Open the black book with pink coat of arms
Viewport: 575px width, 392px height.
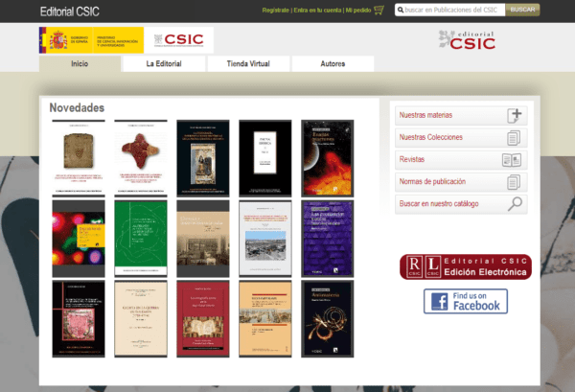click(79, 318)
